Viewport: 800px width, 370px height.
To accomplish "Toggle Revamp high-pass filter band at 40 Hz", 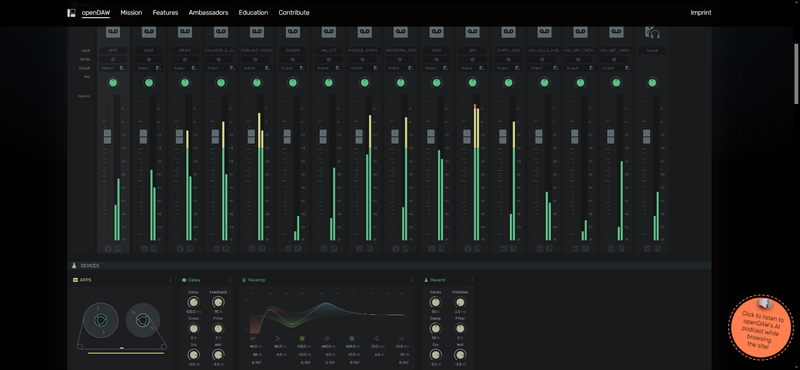I will coord(253,338).
